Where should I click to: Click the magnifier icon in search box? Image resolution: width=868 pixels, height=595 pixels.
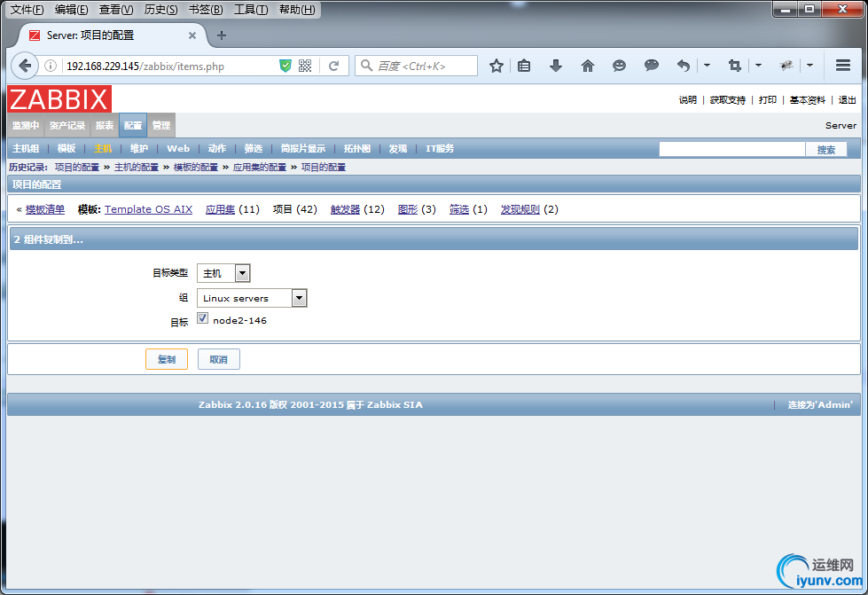coord(366,66)
